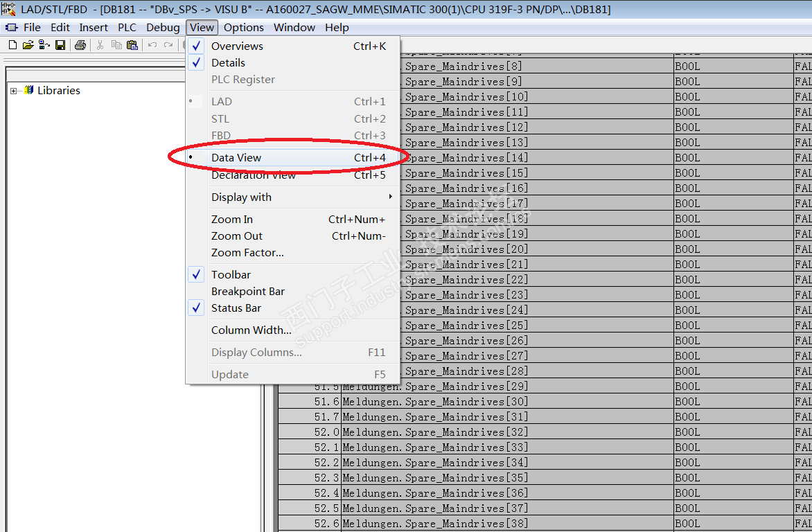Image resolution: width=812 pixels, height=532 pixels.
Task: Select Data View radio option
Action: 294,157
